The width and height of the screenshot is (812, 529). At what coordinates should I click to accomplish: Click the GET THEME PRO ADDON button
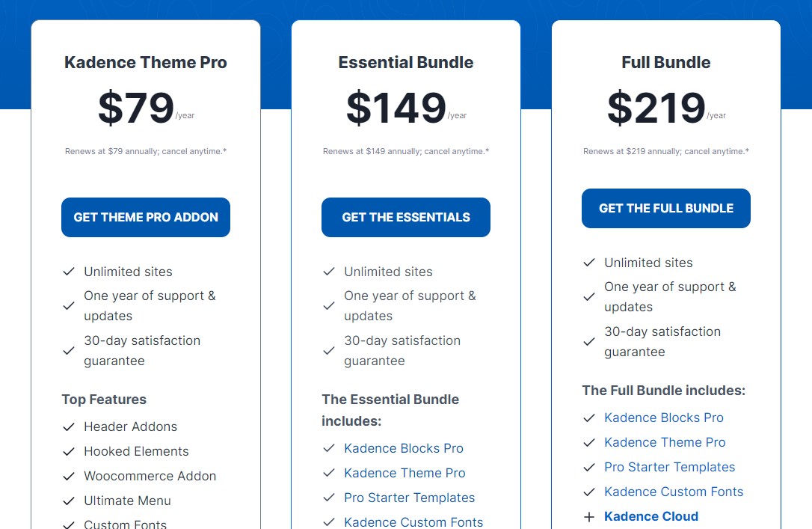click(x=146, y=217)
